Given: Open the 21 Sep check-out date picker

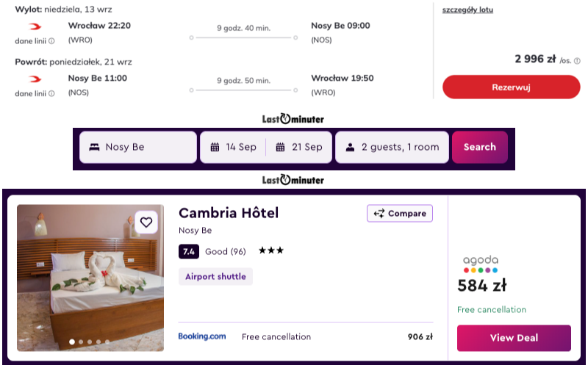Looking at the screenshot, I should pyautogui.click(x=299, y=148).
